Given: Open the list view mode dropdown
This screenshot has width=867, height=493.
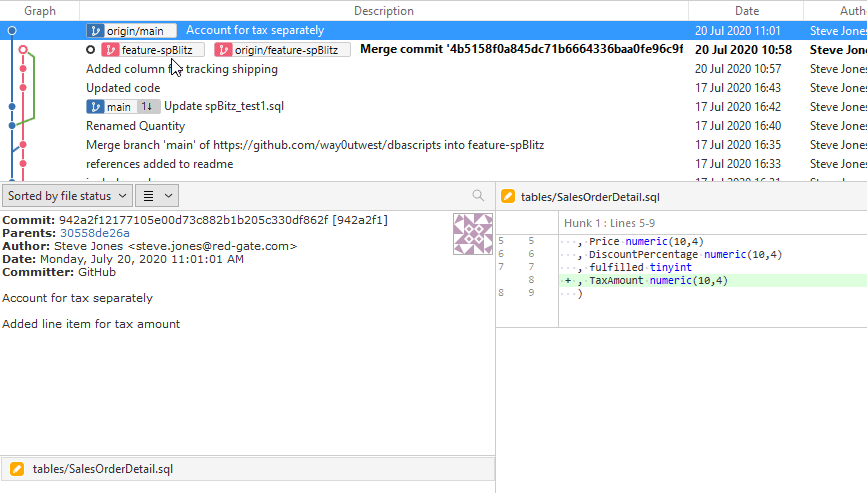Looking at the screenshot, I should tap(157, 196).
